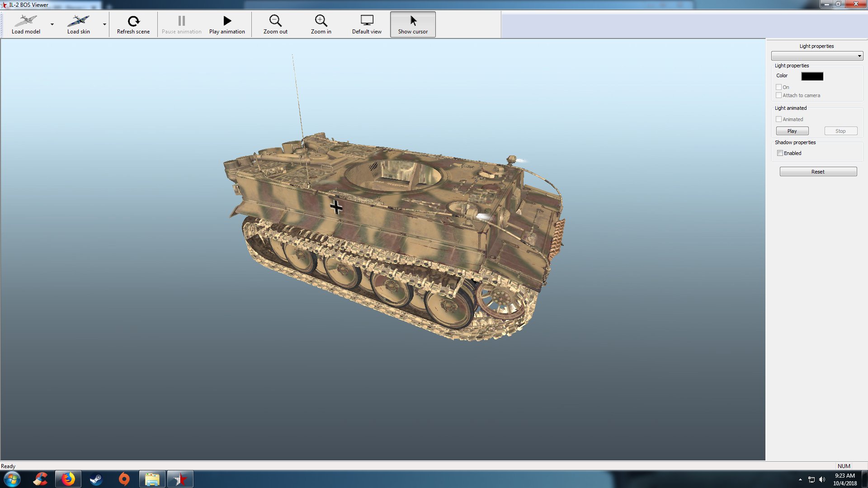Open the black light Color swatch

point(812,76)
